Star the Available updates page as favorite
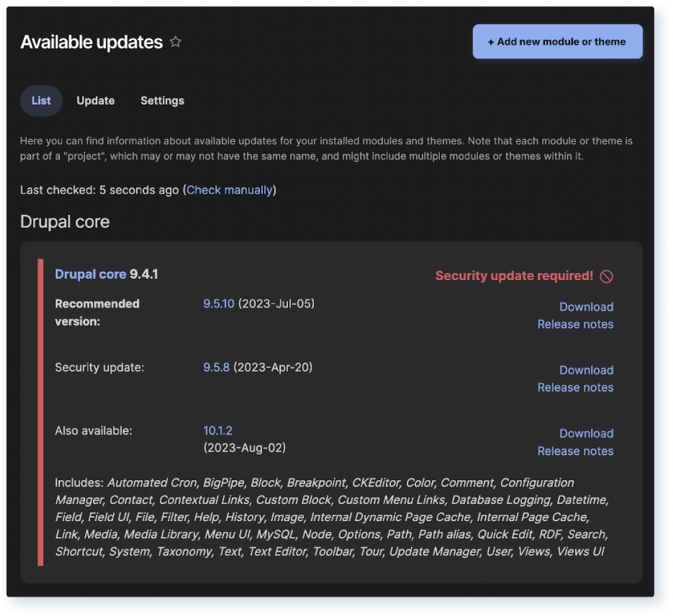The width and height of the screenshot is (673, 616). click(176, 42)
